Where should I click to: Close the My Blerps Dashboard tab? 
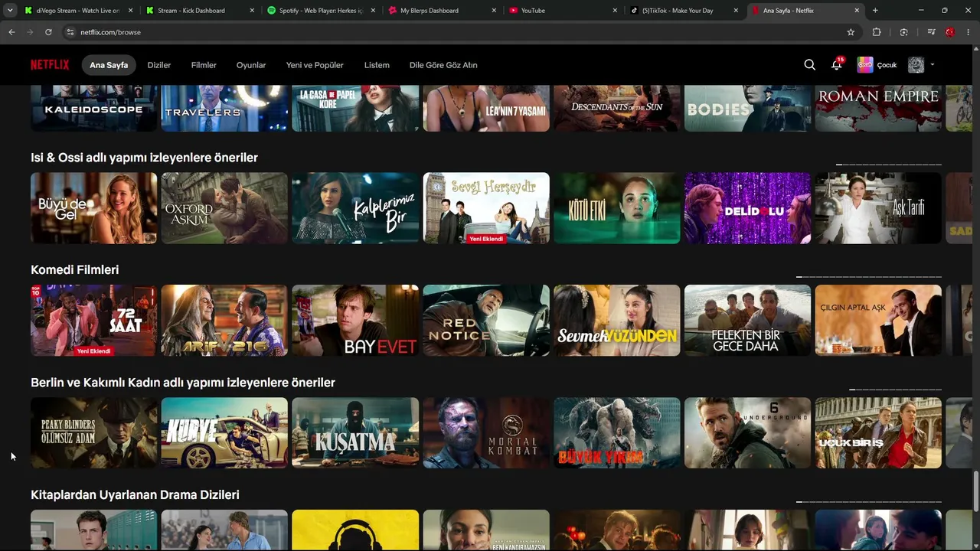pyautogui.click(x=494, y=11)
